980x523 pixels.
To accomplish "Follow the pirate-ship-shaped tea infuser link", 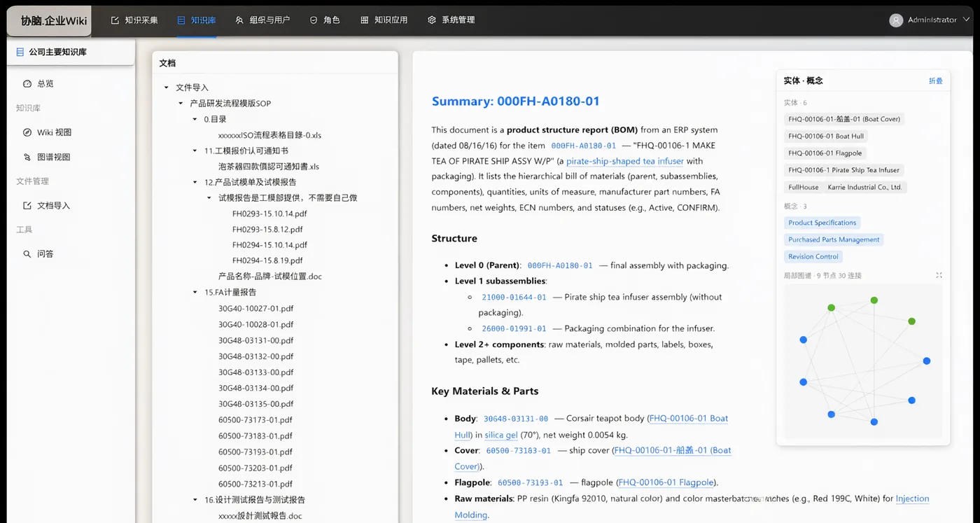I will point(625,161).
